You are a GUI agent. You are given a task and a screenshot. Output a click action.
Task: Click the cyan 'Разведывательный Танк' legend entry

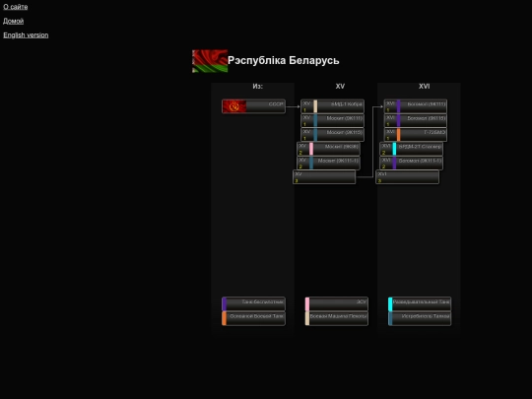point(420,304)
